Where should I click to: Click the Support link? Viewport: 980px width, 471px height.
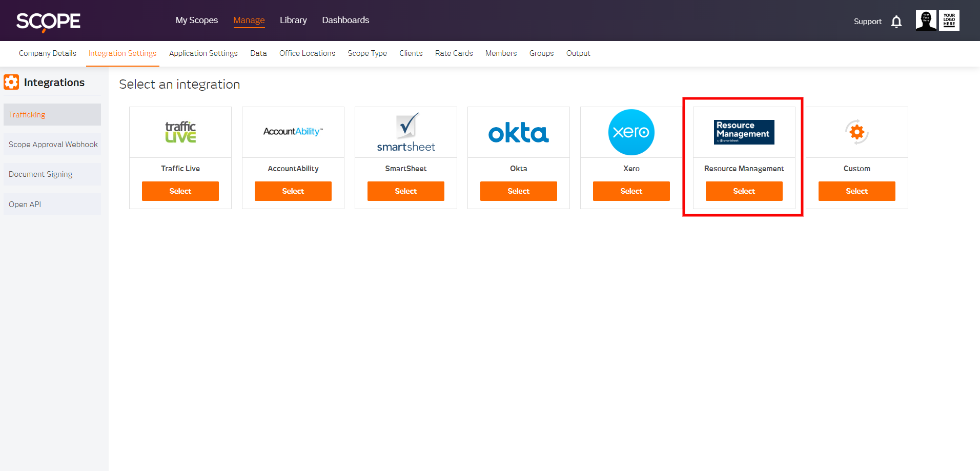pyautogui.click(x=868, y=22)
